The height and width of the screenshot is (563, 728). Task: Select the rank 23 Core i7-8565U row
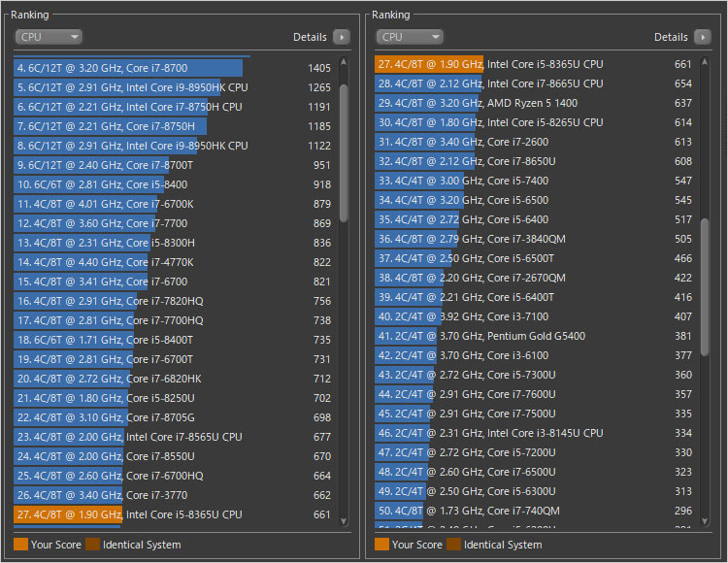click(x=173, y=437)
